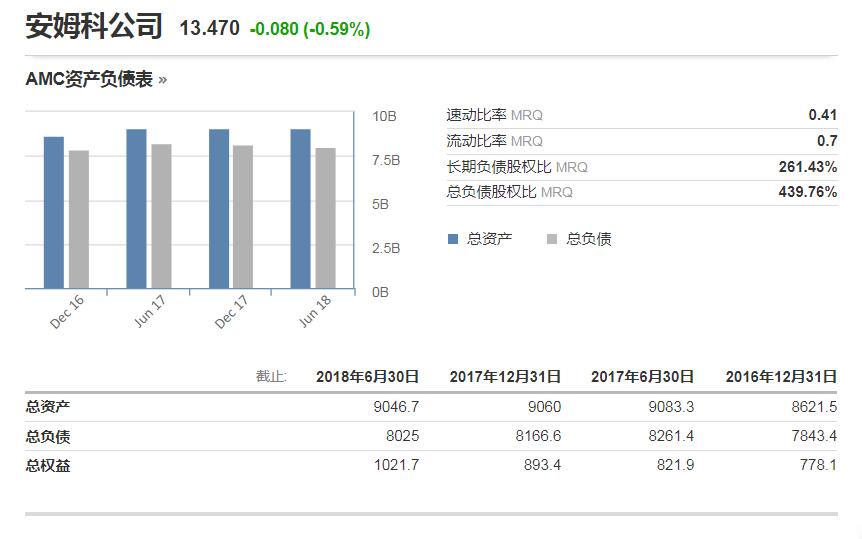This screenshot has width=862, height=539.
Task: Click the gray 总负债 legend swatch
Action: coord(552,239)
